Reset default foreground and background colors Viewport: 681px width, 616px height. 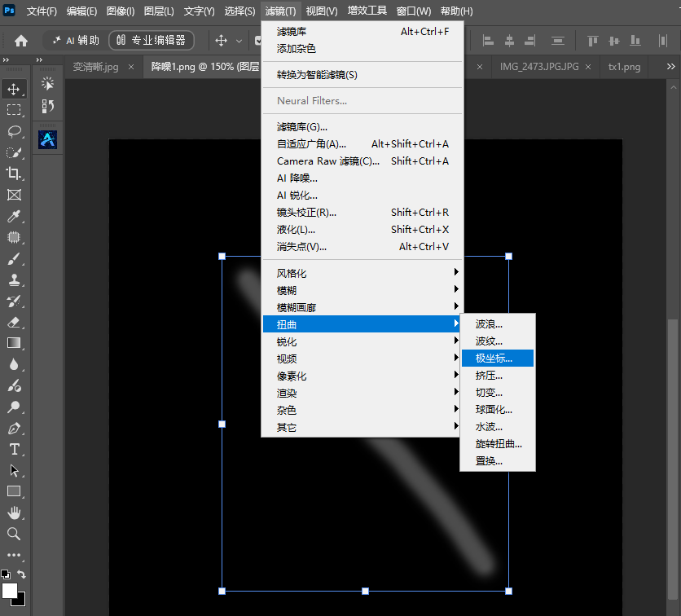pos(6,574)
